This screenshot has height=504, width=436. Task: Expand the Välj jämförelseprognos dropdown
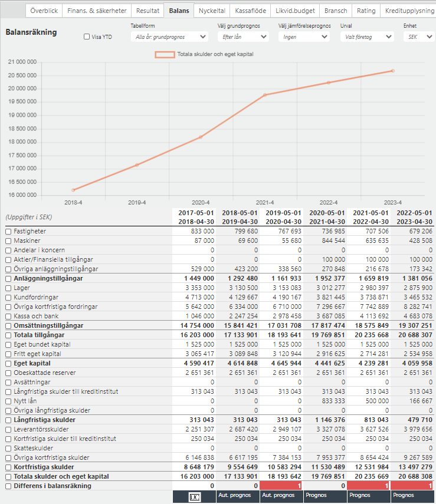coord(304,37)
